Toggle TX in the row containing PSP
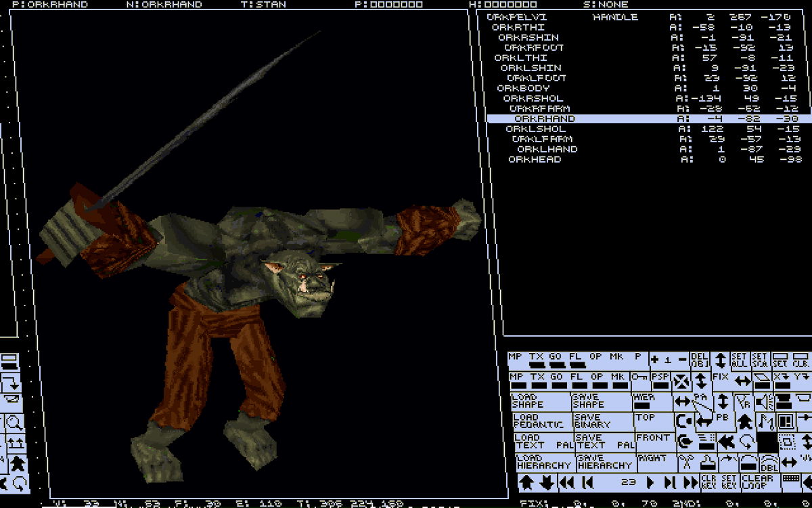This screenshot has width=812, height=508. [x=539, y=381]
